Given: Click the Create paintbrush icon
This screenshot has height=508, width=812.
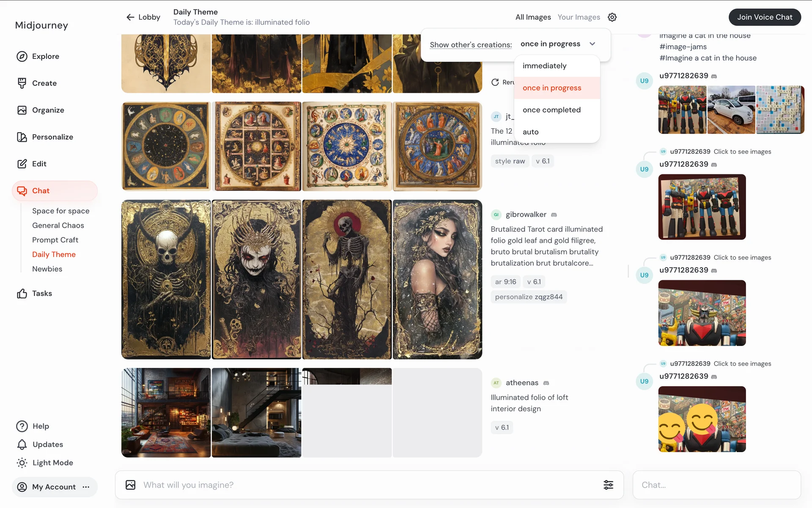Looking at the screenshot, I should point(22,83).
